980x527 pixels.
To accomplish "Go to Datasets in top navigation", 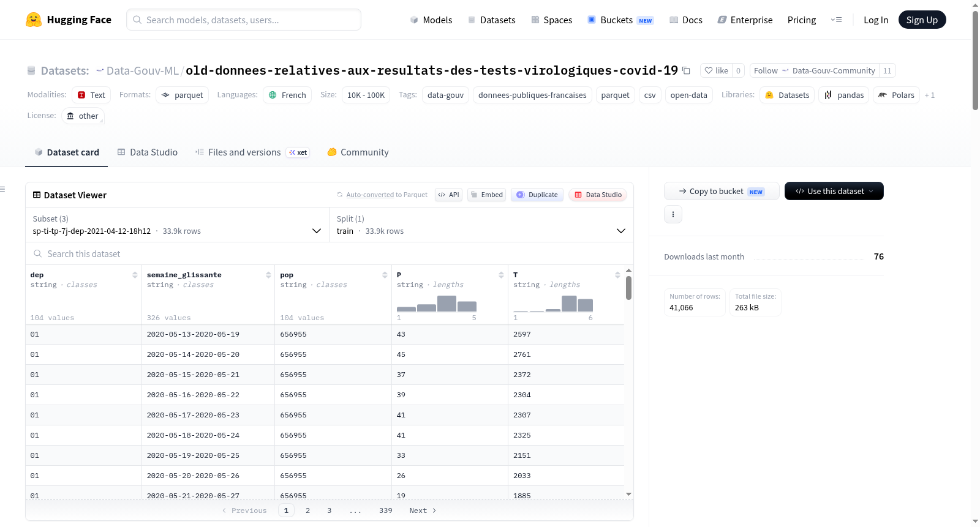I will pyautogui.click(x=492, y=20).
